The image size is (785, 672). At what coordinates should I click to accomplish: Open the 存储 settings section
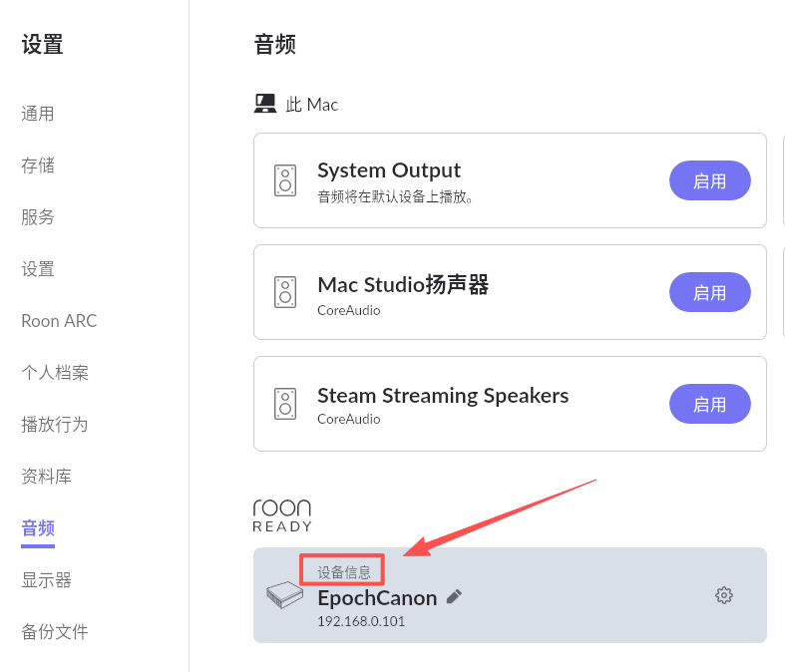(38, 166)
